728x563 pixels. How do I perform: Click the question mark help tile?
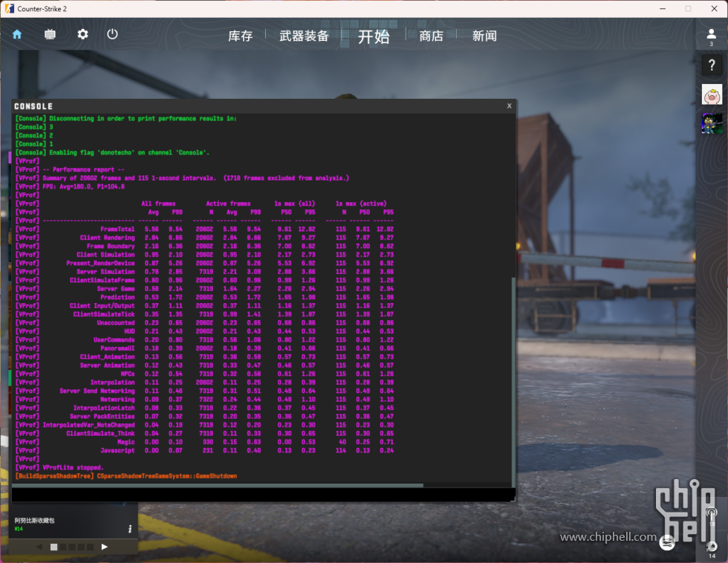pos(712,65)
